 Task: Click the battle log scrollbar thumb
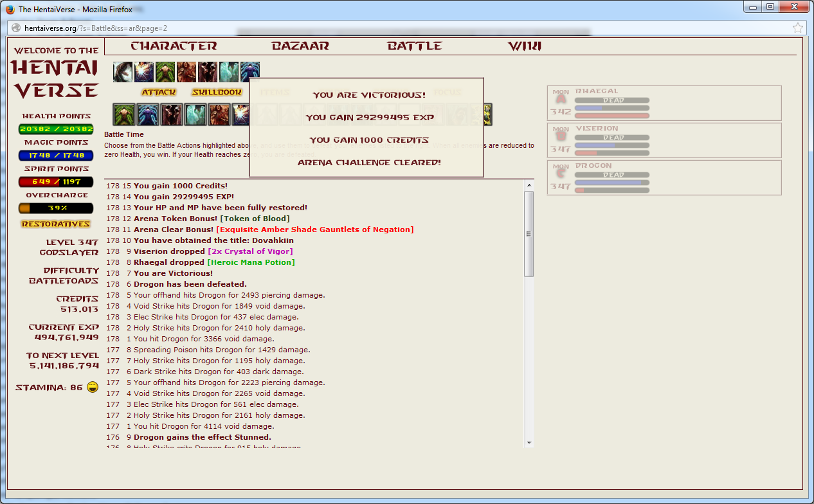tap(529, 234)
